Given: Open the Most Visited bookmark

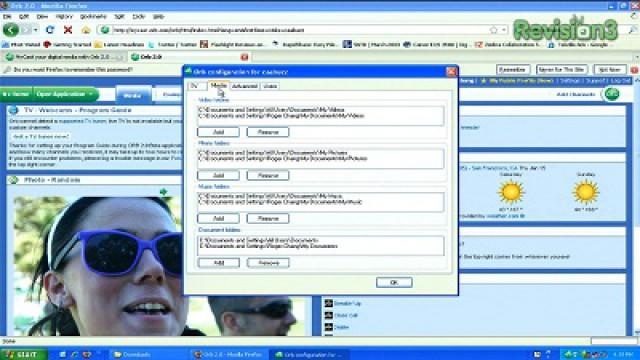Looking at the screenshot, I should [x=21, y=44].
